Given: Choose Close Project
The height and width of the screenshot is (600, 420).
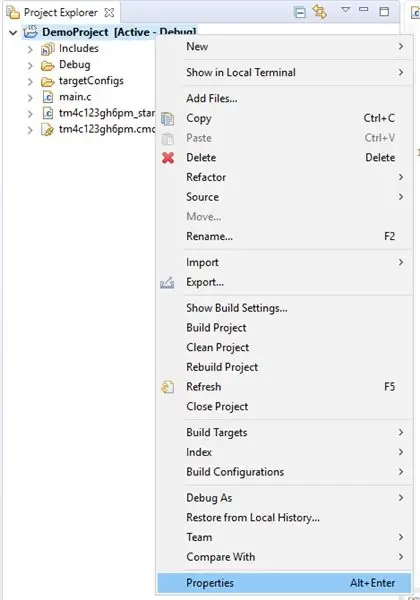Looking at the screenshot, I should [x=285, y=407].
